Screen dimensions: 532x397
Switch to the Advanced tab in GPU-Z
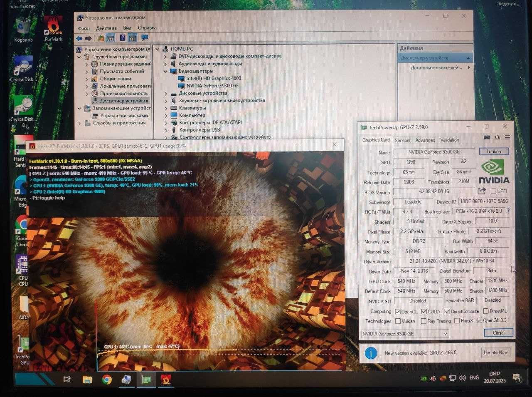(425, 140)
